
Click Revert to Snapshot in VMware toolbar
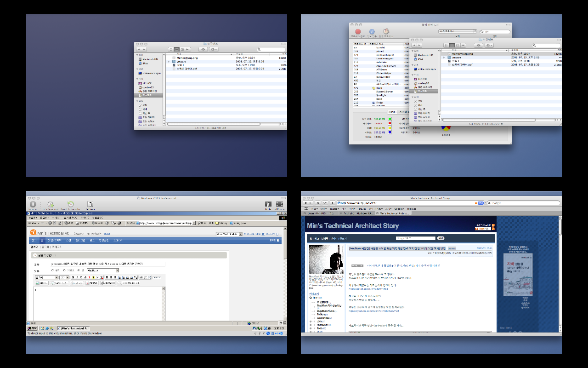[70, 204]
